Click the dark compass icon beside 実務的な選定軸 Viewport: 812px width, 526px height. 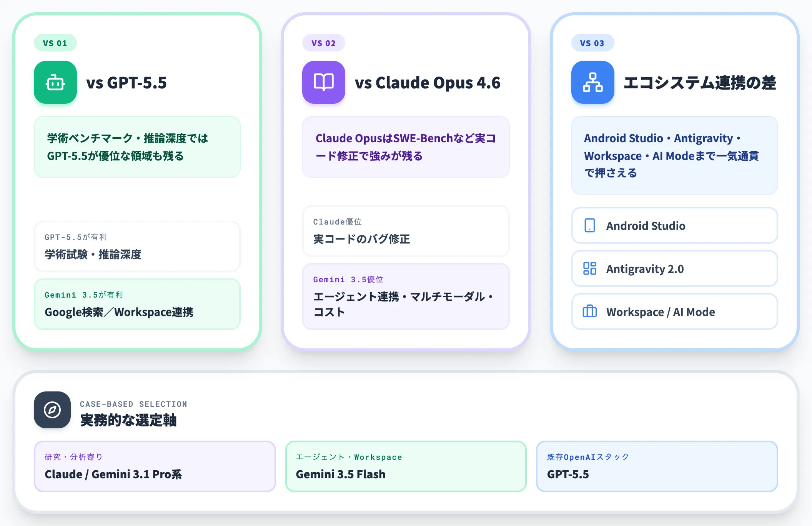click(52, 410)
